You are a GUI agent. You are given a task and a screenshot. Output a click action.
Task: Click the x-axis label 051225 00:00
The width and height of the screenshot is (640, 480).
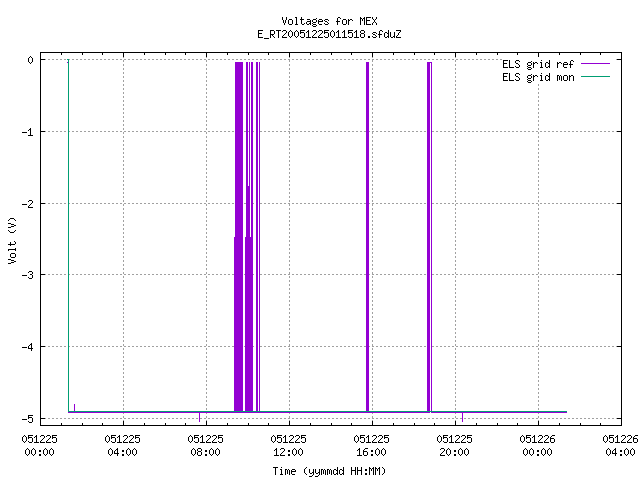(40, 445)
